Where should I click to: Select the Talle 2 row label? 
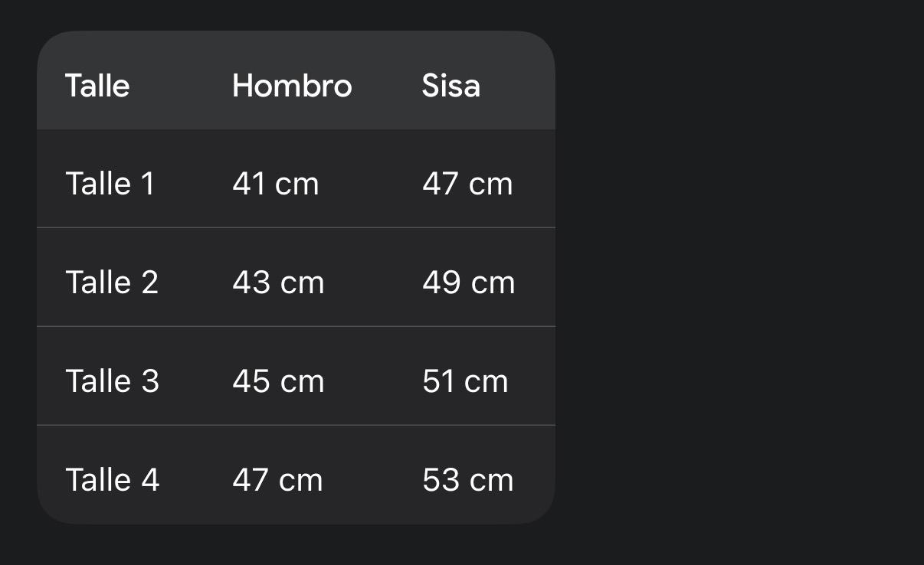(112, 282)
